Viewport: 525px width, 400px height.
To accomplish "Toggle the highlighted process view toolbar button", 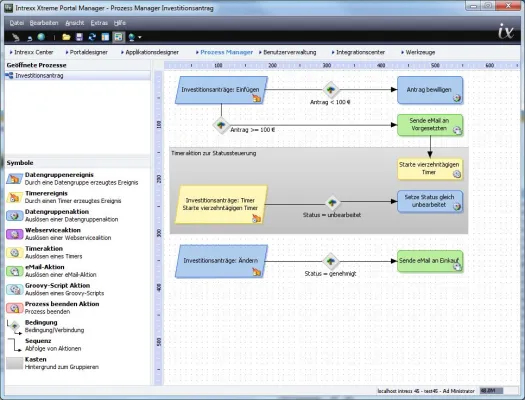I will [x=118, y=37].
